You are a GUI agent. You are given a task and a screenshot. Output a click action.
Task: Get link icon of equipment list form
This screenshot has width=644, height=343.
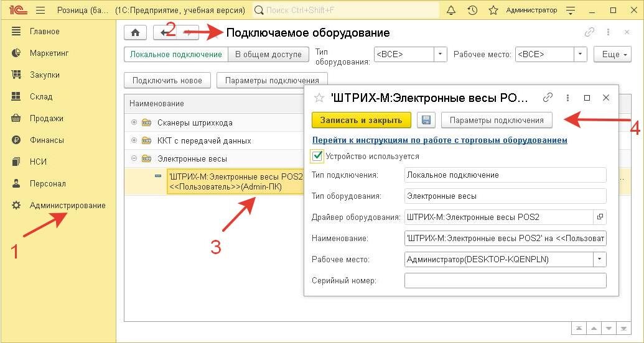click(x=590, y=32)
